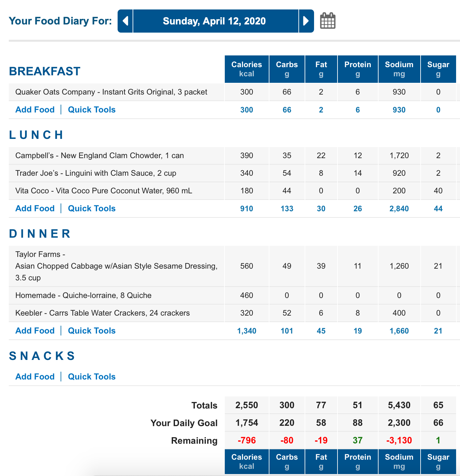
Task: Select Quaker Oats Instant Grits entry
Action: click(111, 92)
